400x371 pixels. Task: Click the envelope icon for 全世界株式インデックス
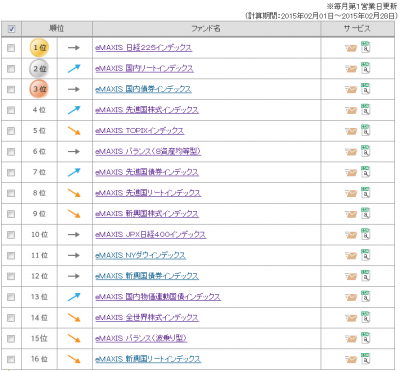tap(351, 318)
